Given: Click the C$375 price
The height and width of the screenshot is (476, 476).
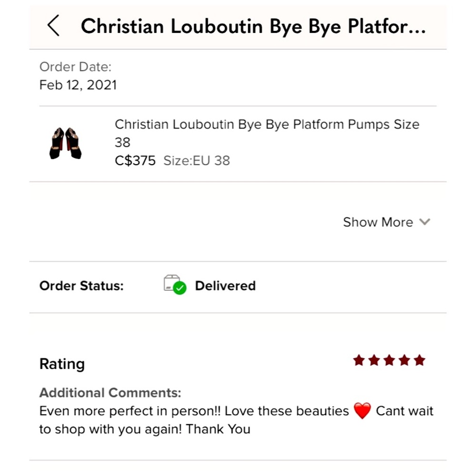Looking at the screenshot, I should pos(135,161).
